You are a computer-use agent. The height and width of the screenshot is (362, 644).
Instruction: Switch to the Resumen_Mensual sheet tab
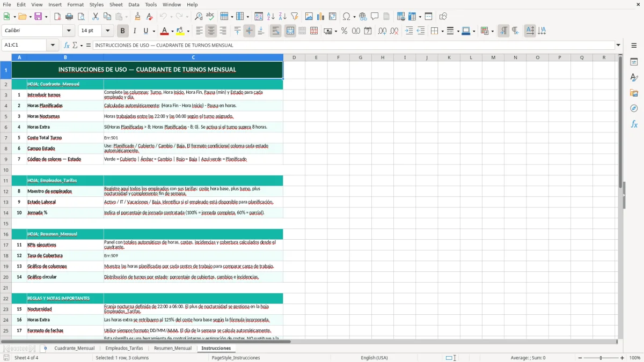click(x=173, y=348)
